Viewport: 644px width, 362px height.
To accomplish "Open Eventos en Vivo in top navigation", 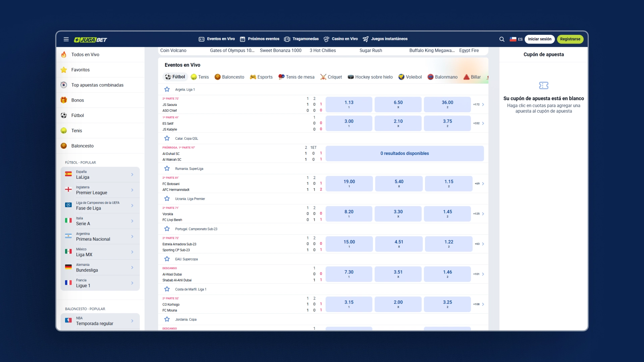I will pyautogui.click(x=217, y=39).
